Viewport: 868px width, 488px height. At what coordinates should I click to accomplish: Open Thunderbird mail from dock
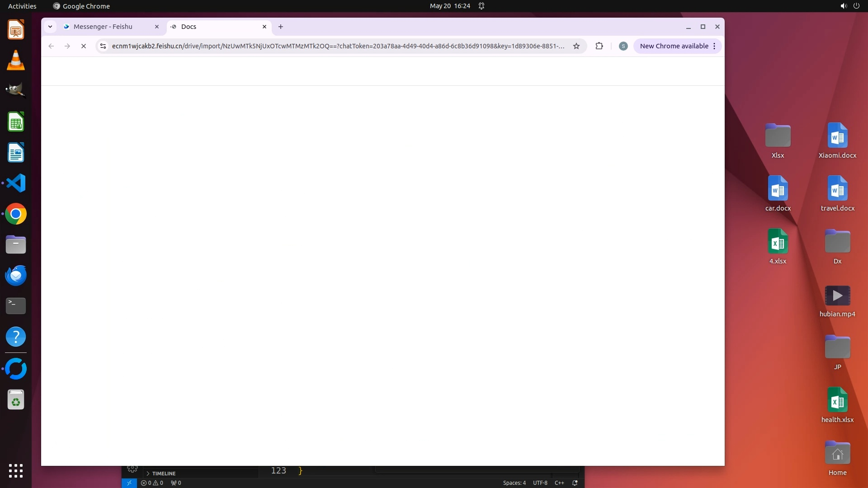point(16,275)
